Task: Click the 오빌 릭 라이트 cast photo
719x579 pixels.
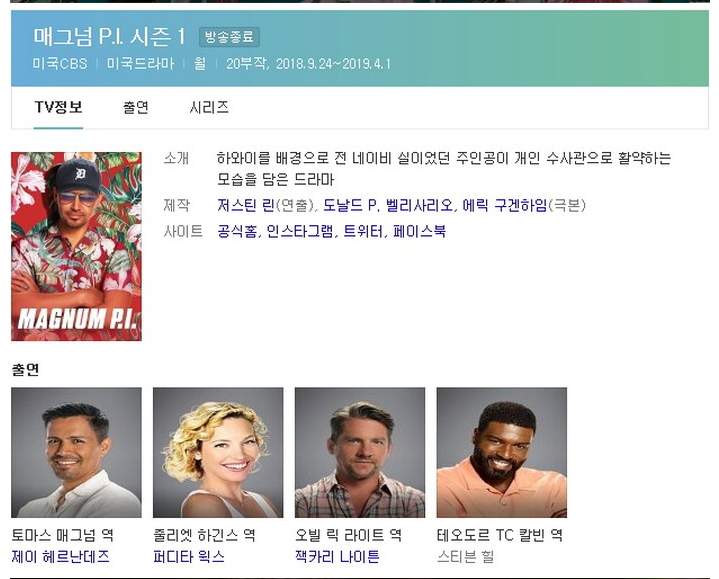Action: tap(360, 452)
